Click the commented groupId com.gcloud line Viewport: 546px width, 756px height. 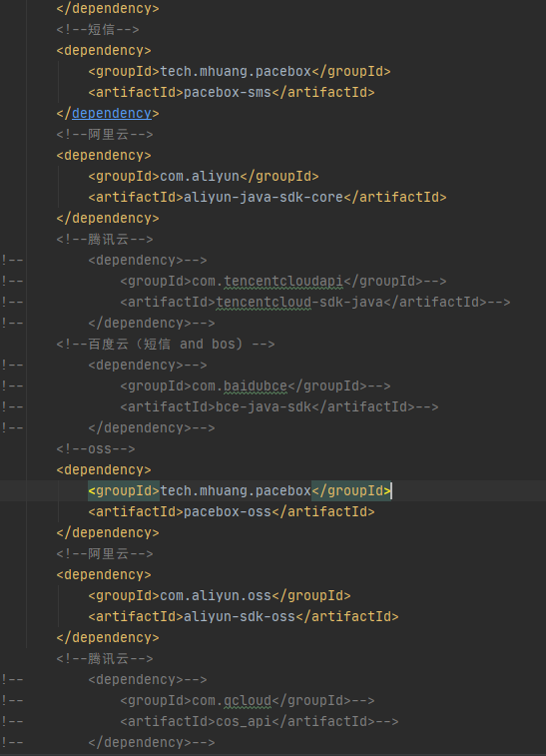coord(248,700)
